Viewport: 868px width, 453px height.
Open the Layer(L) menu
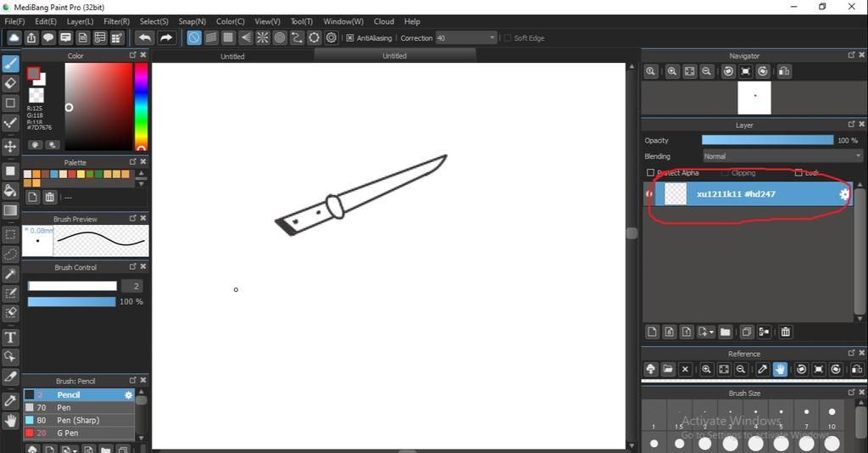coord(81,21)
